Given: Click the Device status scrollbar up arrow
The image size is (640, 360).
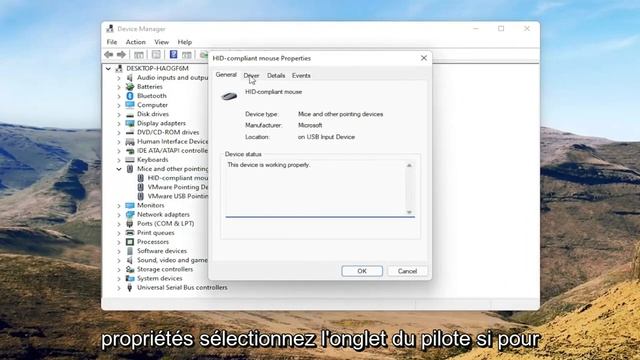Looking at the screenshot, I should [x=409, y=165].
